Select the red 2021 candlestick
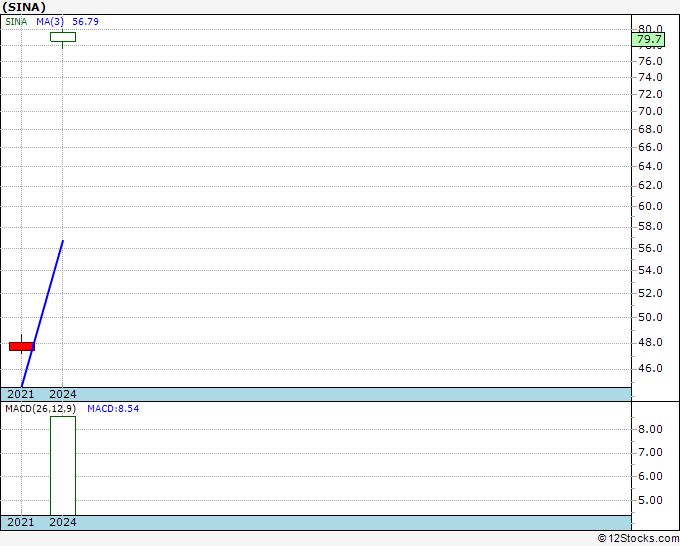Image resolution: width=680 pixels, height=546 pixels. (x=22, y=346)
